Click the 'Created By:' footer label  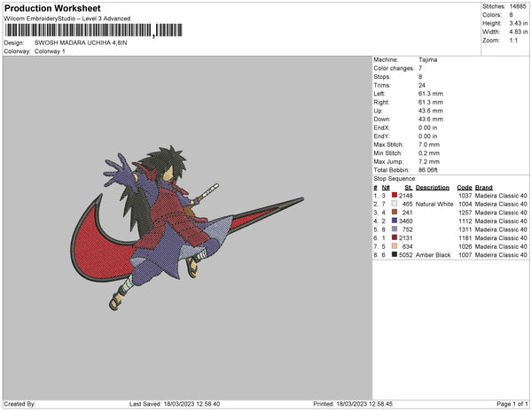pos(20,404)
